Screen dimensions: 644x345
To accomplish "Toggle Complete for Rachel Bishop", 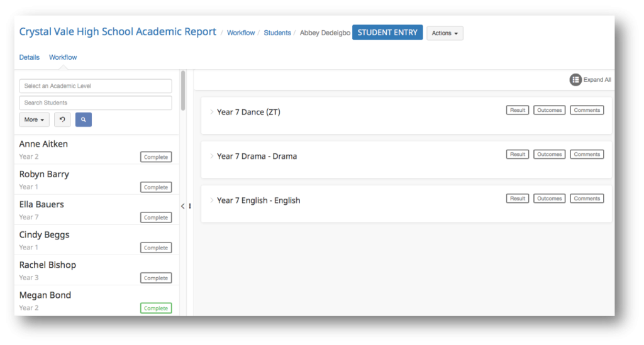I will (156, 278).
